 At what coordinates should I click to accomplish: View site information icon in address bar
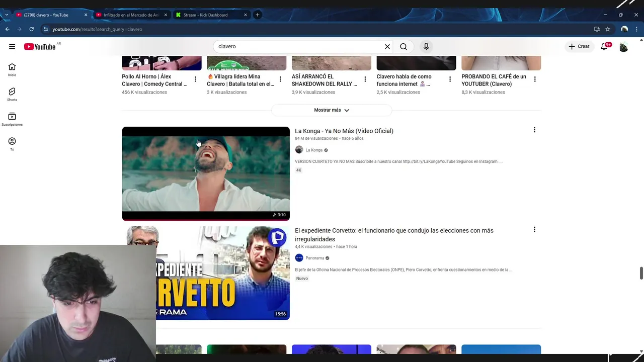pyautogui.click(x=46, y=29)
